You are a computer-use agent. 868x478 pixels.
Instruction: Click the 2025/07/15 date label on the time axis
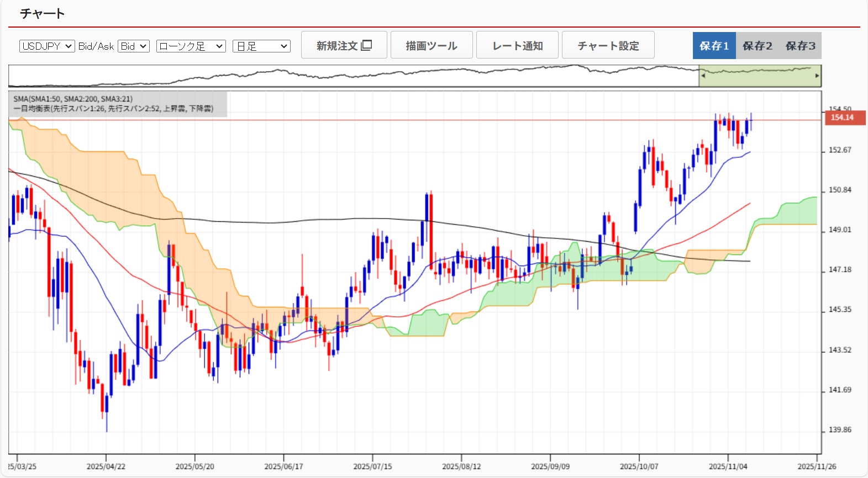(x=372, y=466)
